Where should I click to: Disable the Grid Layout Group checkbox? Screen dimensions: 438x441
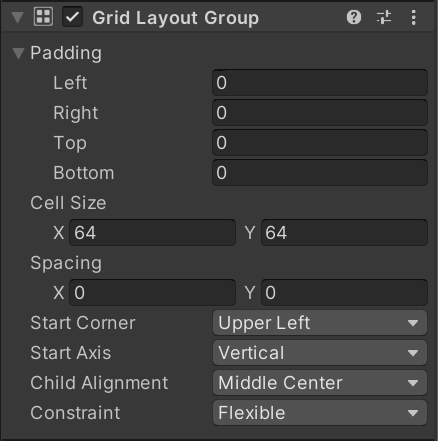click(72, 17)
